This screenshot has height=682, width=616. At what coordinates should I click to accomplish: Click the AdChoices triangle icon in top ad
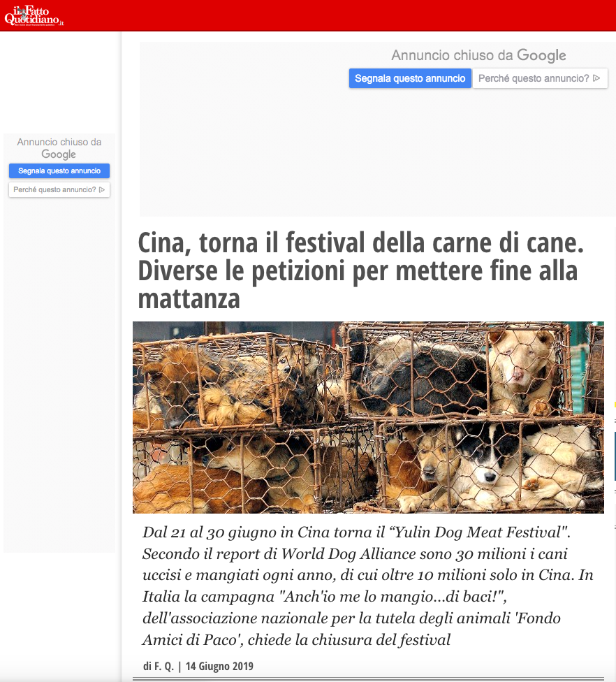[x=597, y=78]
